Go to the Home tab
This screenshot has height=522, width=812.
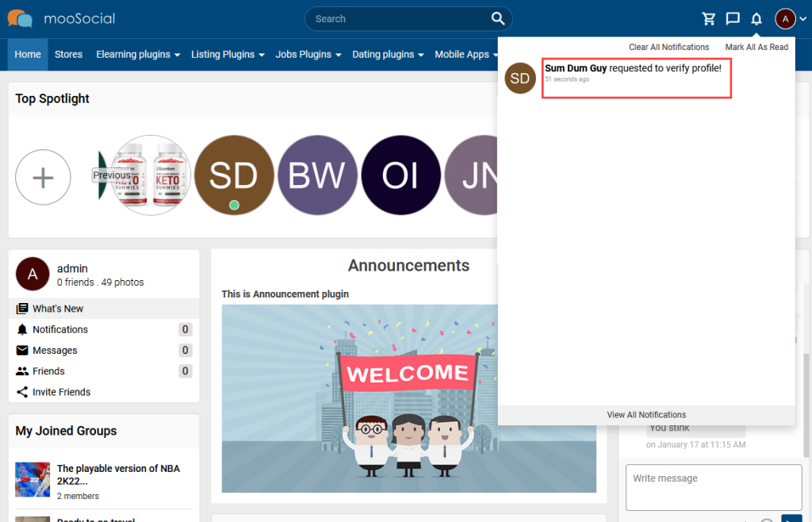tap(28, 55)
